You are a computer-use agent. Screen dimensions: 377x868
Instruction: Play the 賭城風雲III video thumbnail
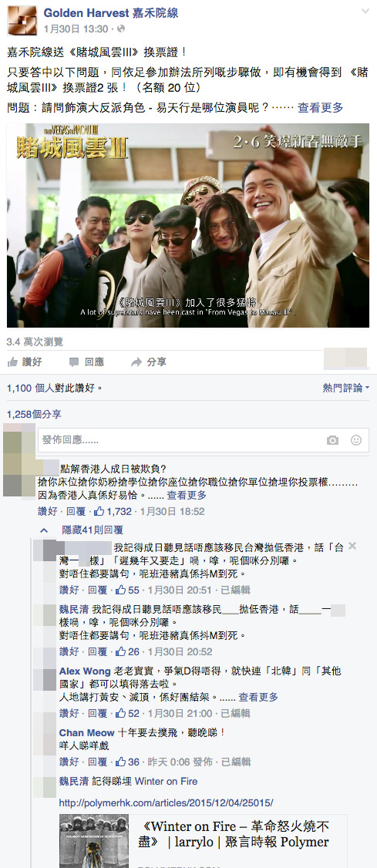[188, 225]
